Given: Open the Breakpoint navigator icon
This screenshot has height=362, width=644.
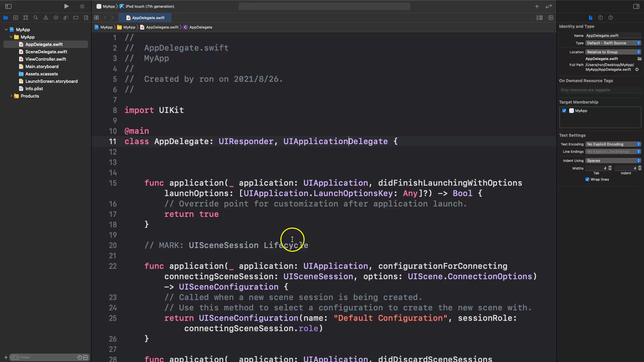Looking at the screenshot, I should [x=76, y=18].
